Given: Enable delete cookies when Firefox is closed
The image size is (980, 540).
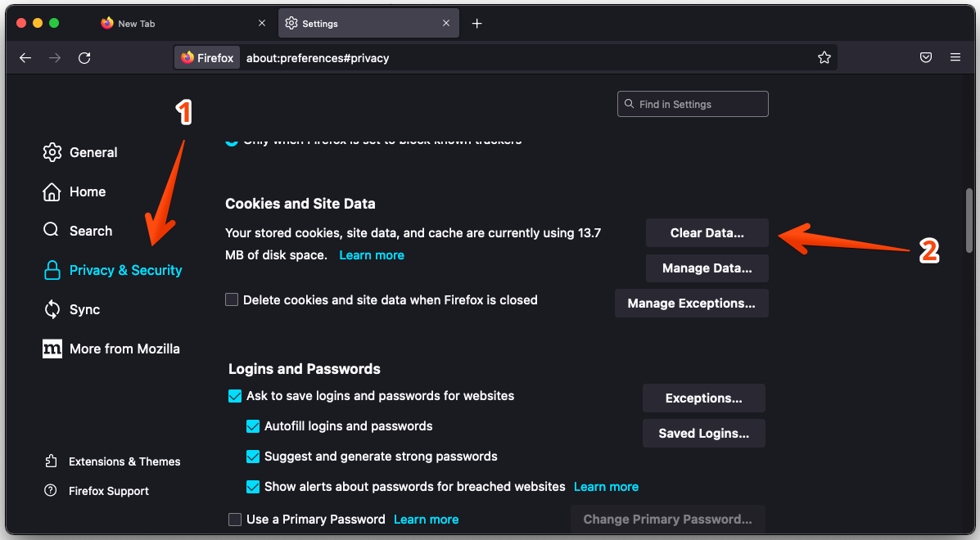Looking at the screenshot, I should (232, 300).
